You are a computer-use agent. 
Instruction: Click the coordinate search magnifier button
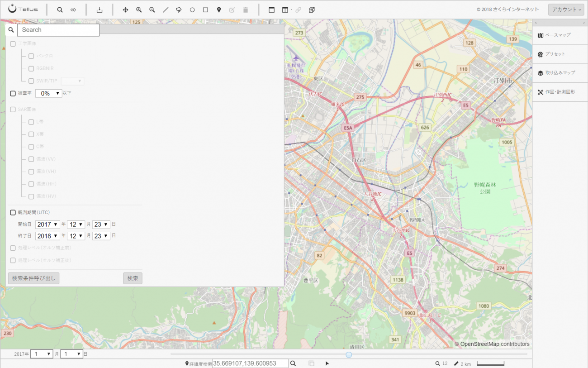tap(293, 363)
